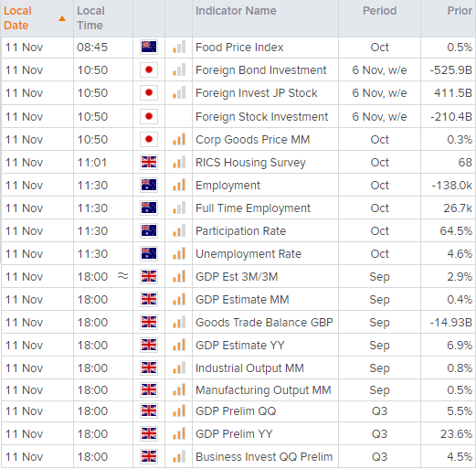This screenshot has width=476, height=469.
Task: Open the Food Price Index indicator
Action: click(239, 48)
